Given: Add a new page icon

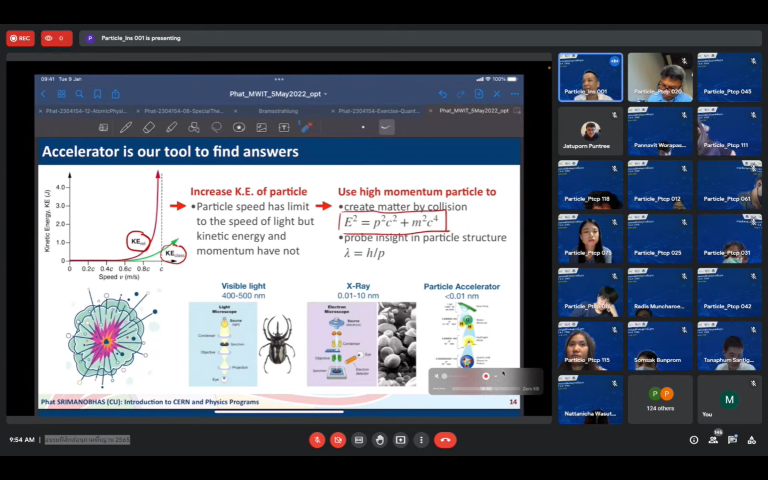Looking at the screenshot, I should point(479,94).
